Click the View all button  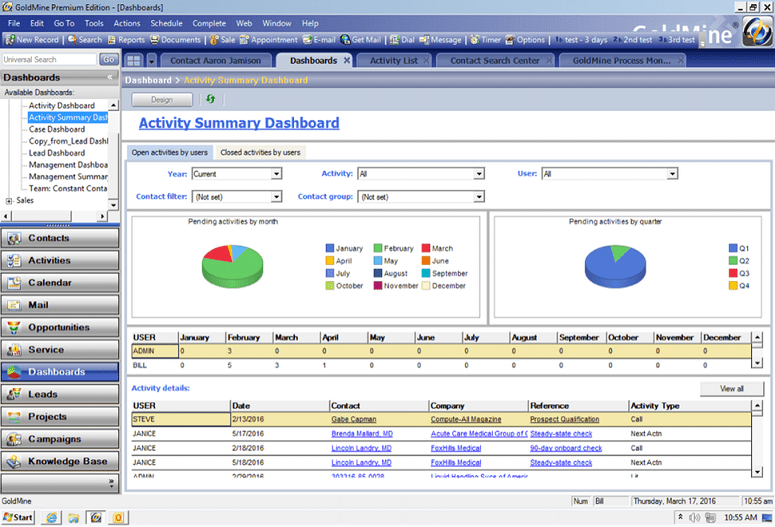tap(731, 388)
